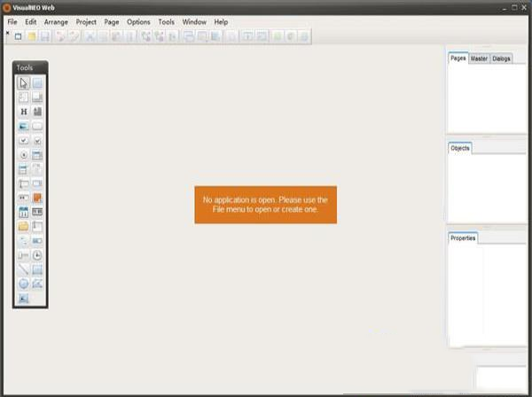Open the Options menu
Image resolution: width=532 pixels, height=397 pixels.
coord(138,21)
